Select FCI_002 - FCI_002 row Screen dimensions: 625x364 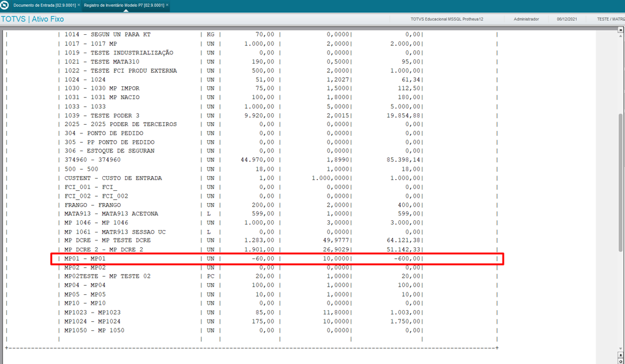pyautogui.click(x=97, y=196)
